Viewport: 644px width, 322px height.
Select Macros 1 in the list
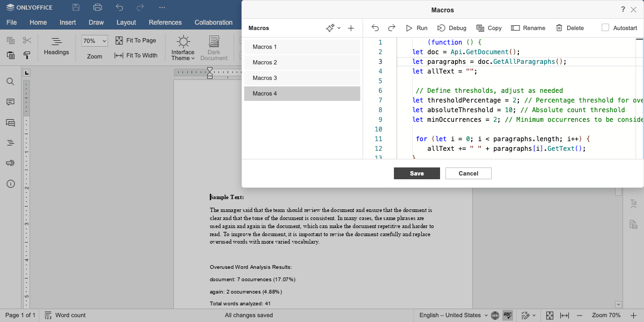pyautogui.click(x=302, y=47)
